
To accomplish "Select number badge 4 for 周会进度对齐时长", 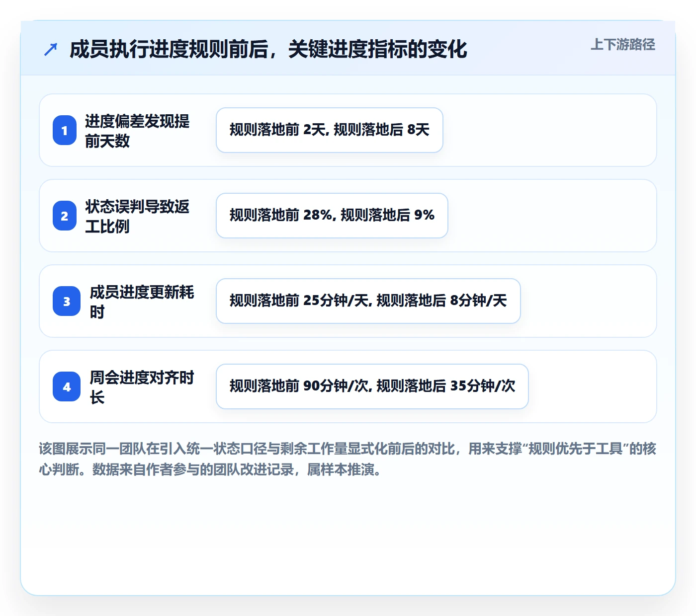I will (x=67, y=386).
